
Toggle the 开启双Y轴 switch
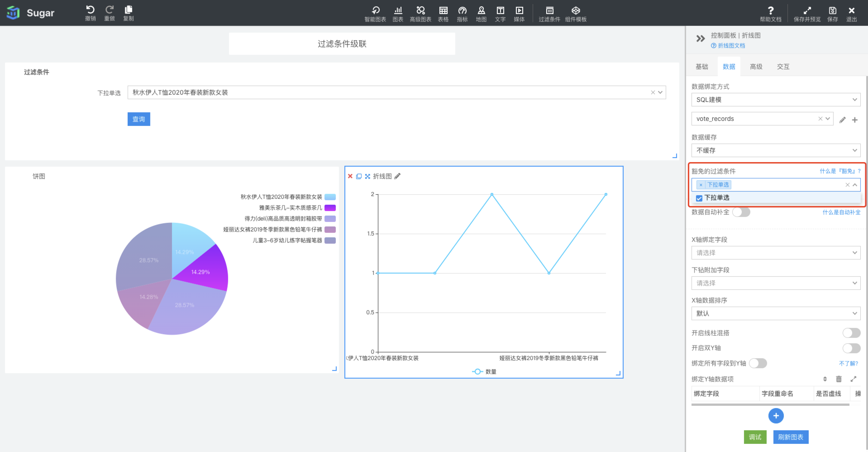click(851, 348)
